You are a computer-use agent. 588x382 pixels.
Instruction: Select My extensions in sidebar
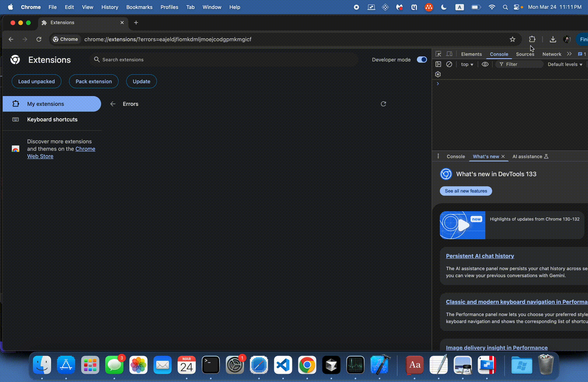[x=52, y=104]
